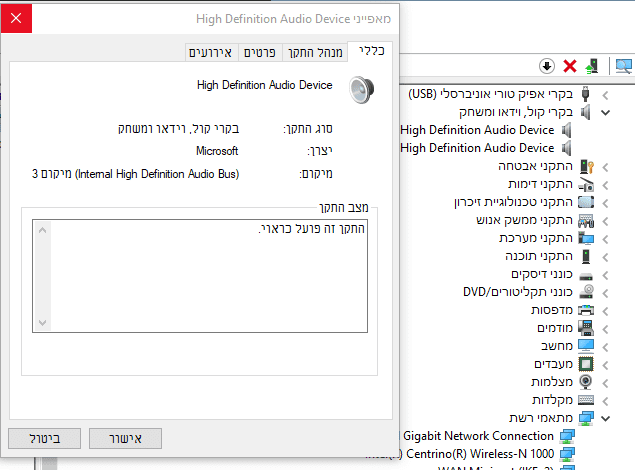This screenshot has height=470, width=635.
Task: Click the large speaker icon in properties dialog
Action: click(x=362, y=89)
